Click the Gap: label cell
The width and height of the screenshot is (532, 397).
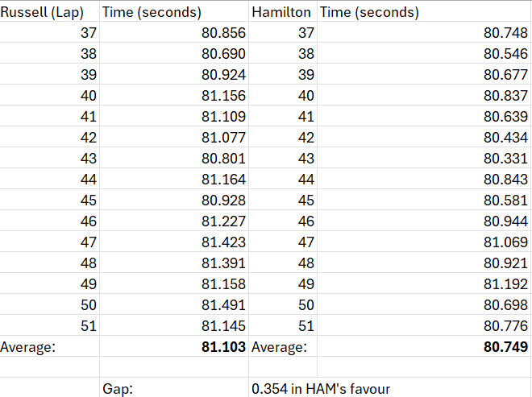[174, 388]
